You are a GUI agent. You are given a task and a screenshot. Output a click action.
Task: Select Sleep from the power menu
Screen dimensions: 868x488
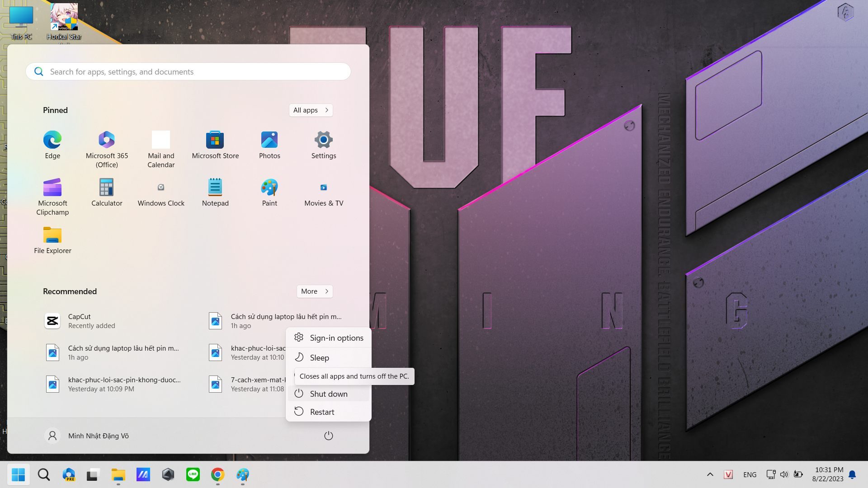tap(319, 358)
